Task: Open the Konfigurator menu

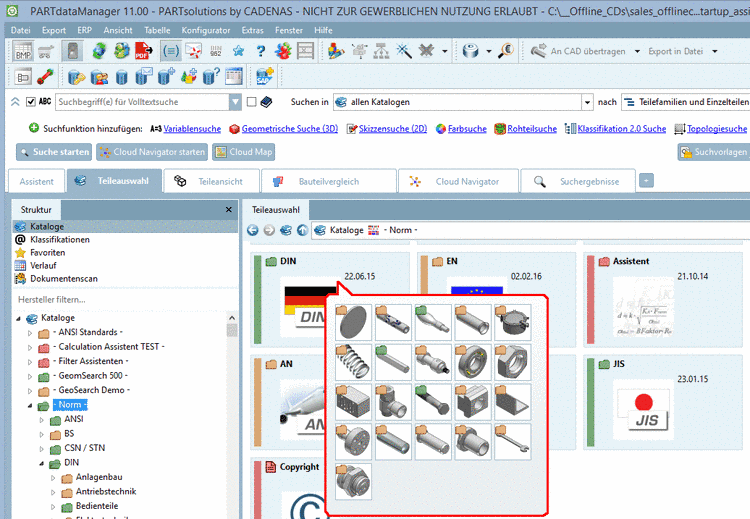Action: (205, 30)
